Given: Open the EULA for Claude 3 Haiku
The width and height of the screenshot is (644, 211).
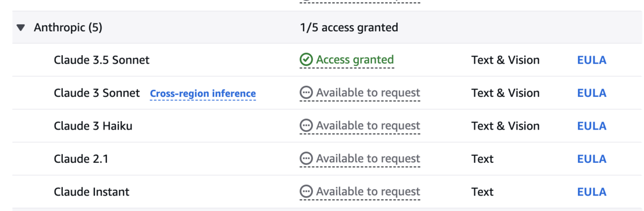Looking at the screenshot, I should tap(591, 126).
